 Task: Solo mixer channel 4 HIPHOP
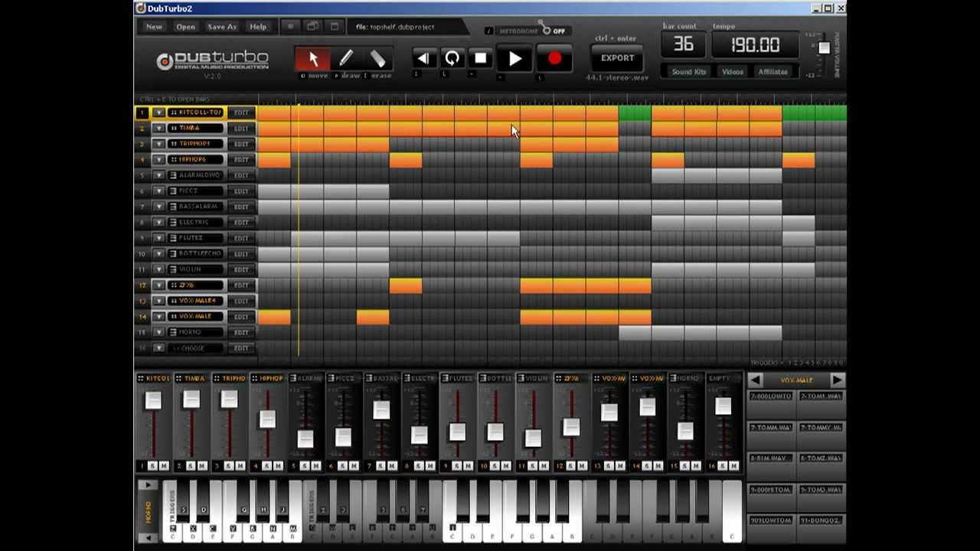pos(266,466)
